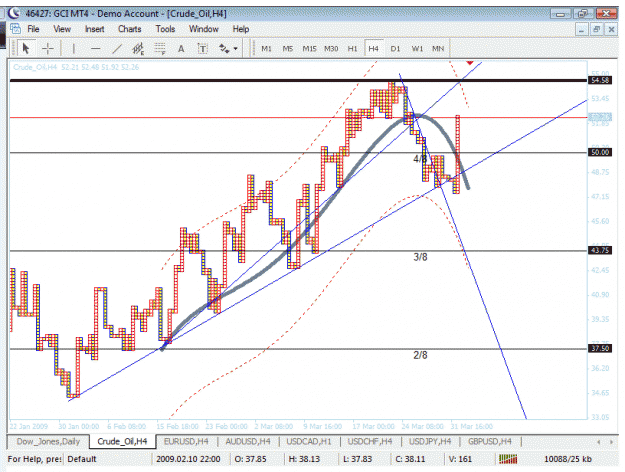Restore the inner chart window
Viewport: 625px width, 472px height.
pyautogui.click(x=597, y=30)
